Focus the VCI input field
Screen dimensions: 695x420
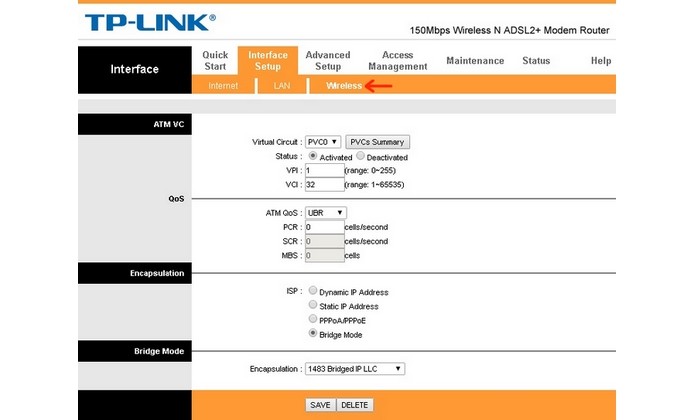pyautogui.click(x=324, y=185)
